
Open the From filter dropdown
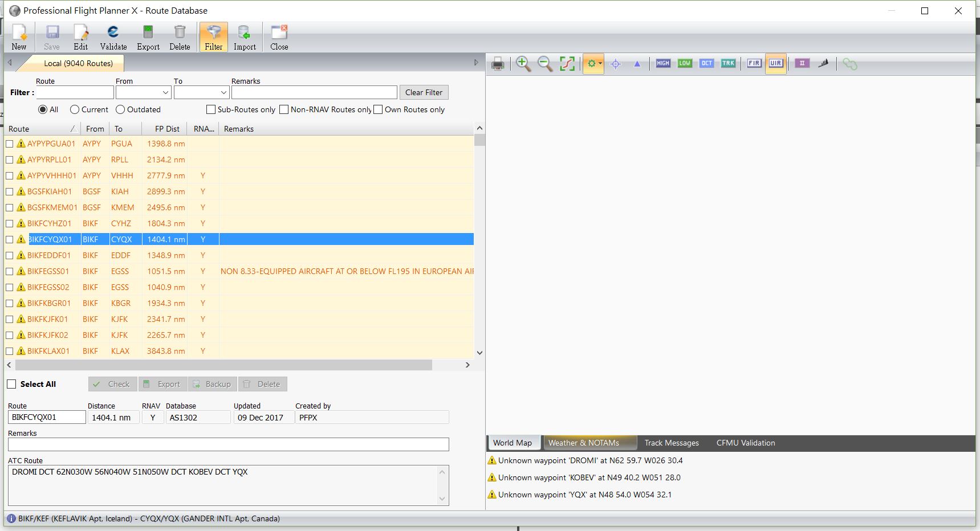(x=165, y=92)
